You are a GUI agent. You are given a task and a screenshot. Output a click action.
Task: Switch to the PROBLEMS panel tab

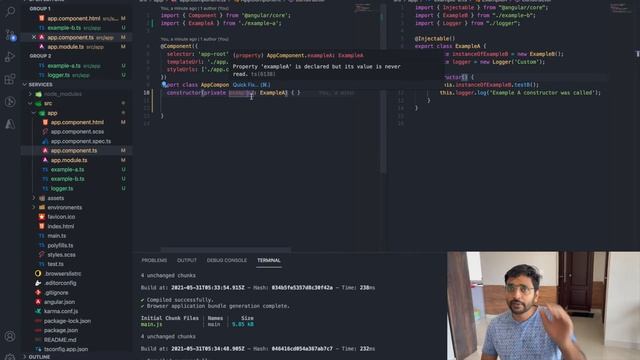coord(154,260)
